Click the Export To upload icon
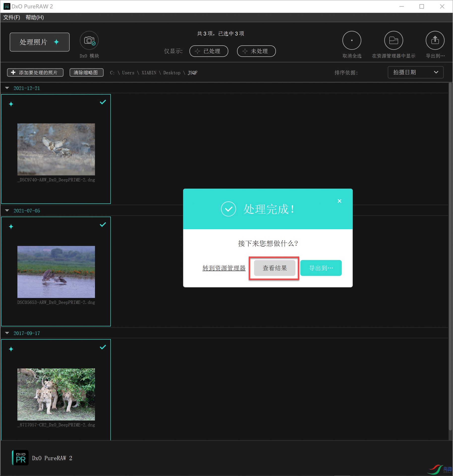453x476 pixels. [435, 40]
